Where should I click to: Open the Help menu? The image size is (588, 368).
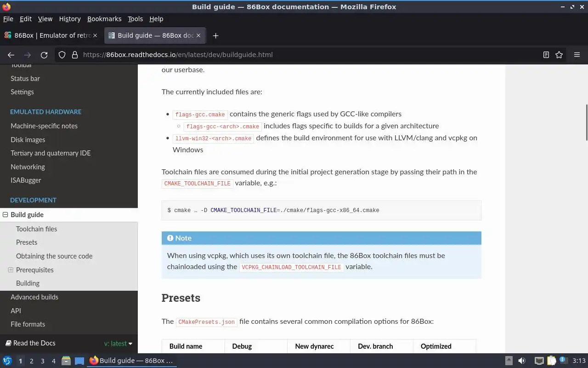tap(156, 19)
